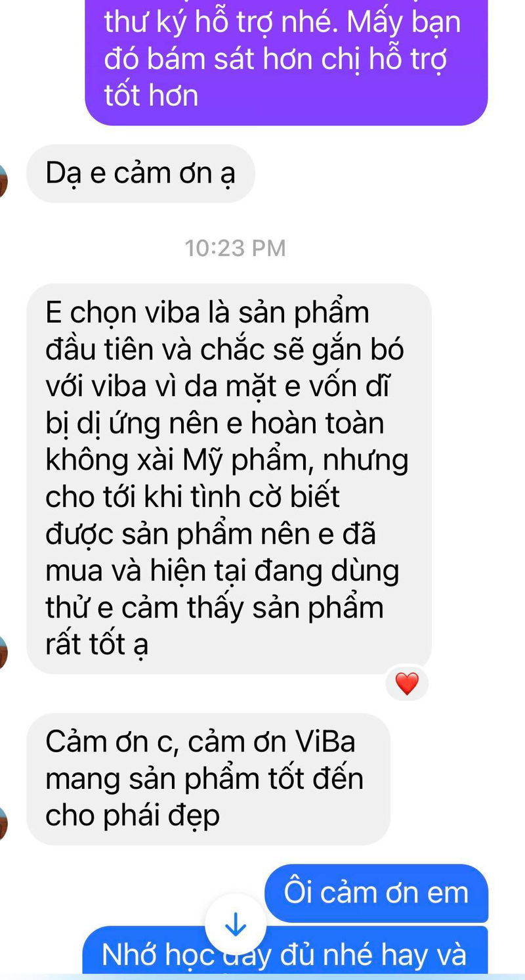
Task: Tap the text 'không xài Mỹ phẩm, nhưng'
Action: tap(227, 460)
